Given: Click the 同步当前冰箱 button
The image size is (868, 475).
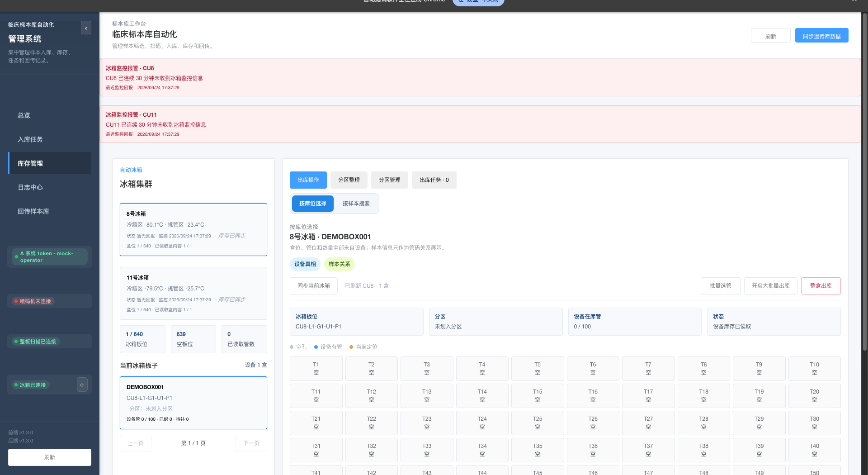Looking at the screenshot, I should point(314,286).
